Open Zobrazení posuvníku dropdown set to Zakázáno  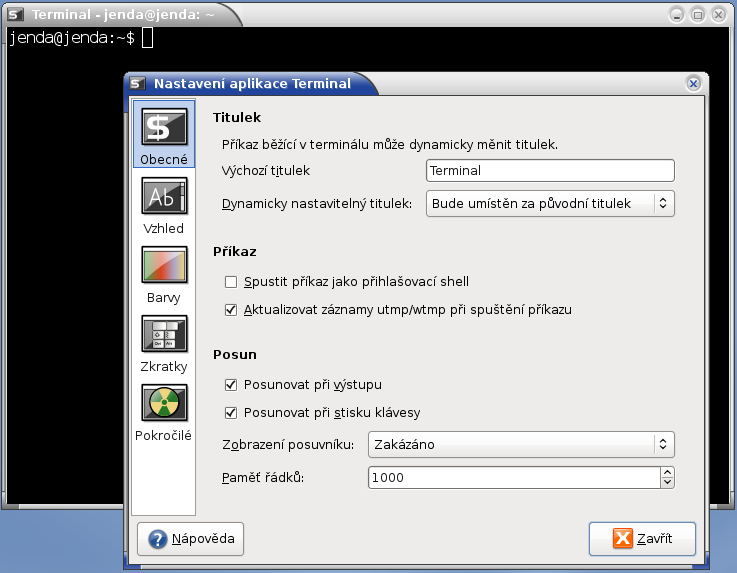tap(521, 445)
